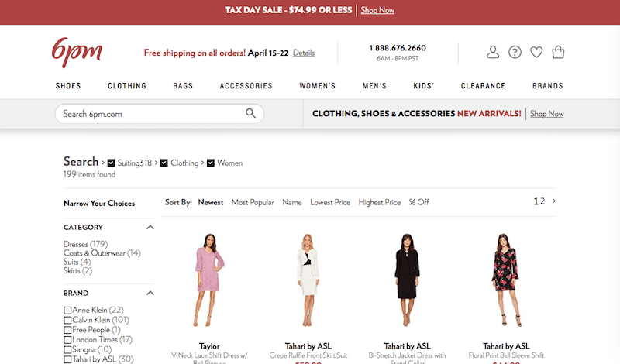Open the pink Taylor lace dress photo
Image resolution: width=620 pixels, height=364 pixels.
pos(209,280)
